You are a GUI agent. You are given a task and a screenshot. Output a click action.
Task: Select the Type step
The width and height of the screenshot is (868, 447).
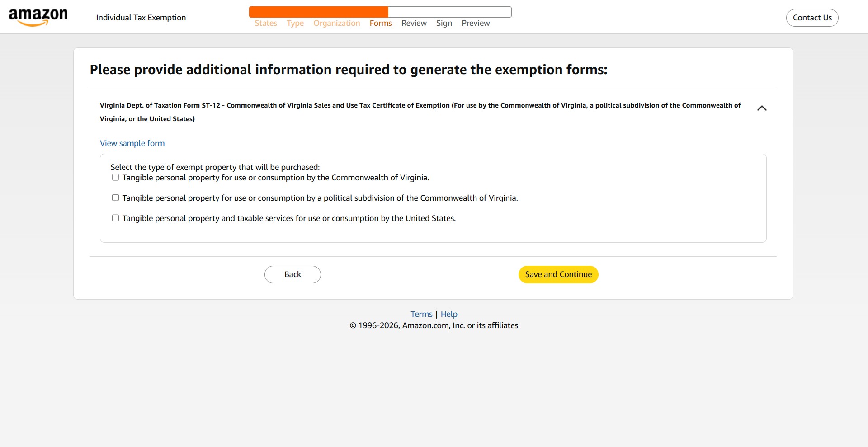coord(295,23)
